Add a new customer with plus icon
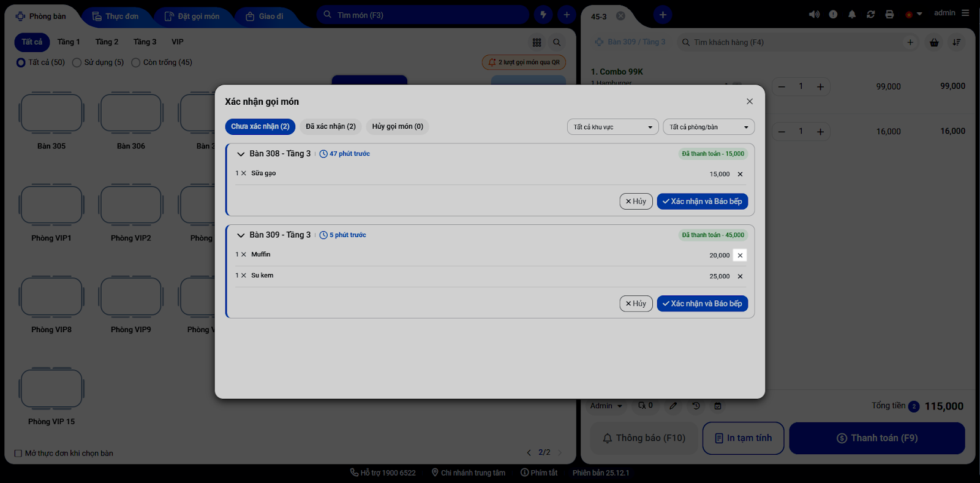 point(910,42)
